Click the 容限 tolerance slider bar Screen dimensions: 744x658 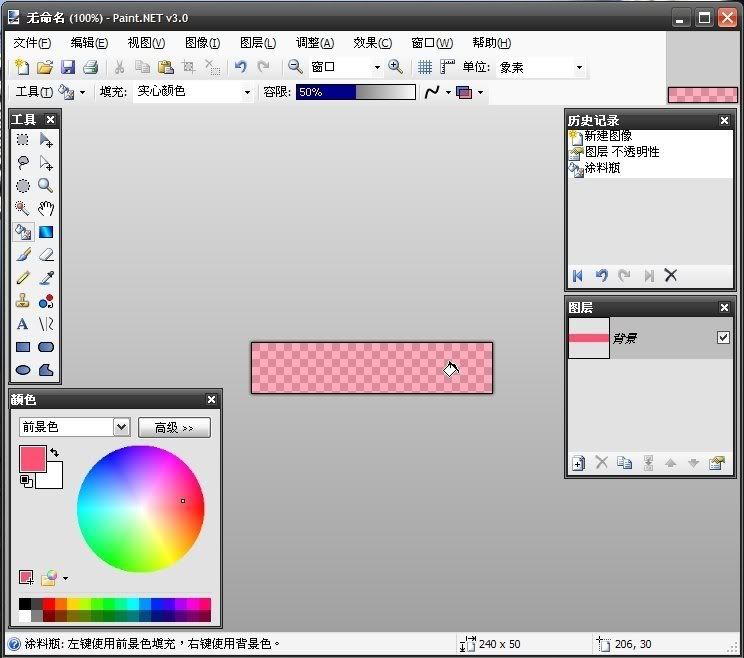pyautogui.click(x=356, y=92)
